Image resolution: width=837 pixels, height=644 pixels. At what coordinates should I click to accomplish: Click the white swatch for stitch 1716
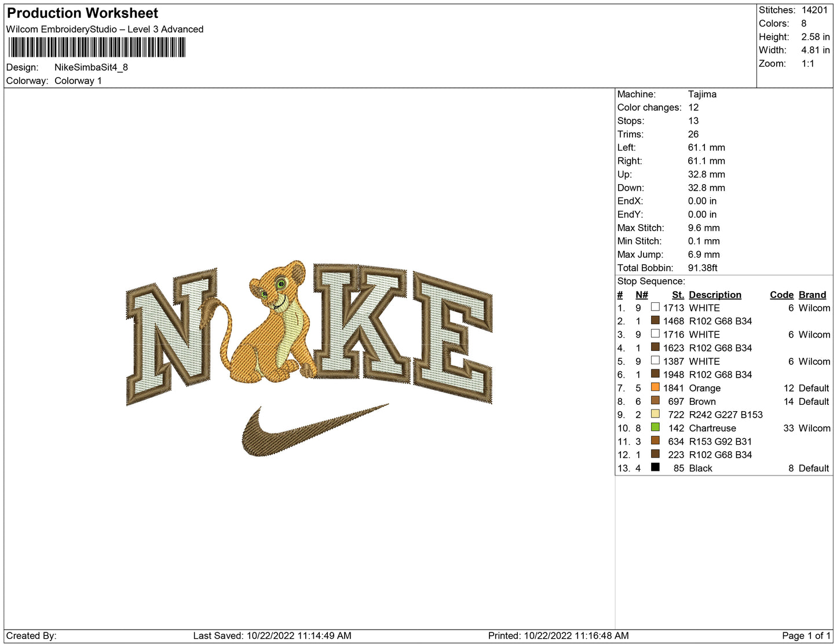[x=655, y=334]
